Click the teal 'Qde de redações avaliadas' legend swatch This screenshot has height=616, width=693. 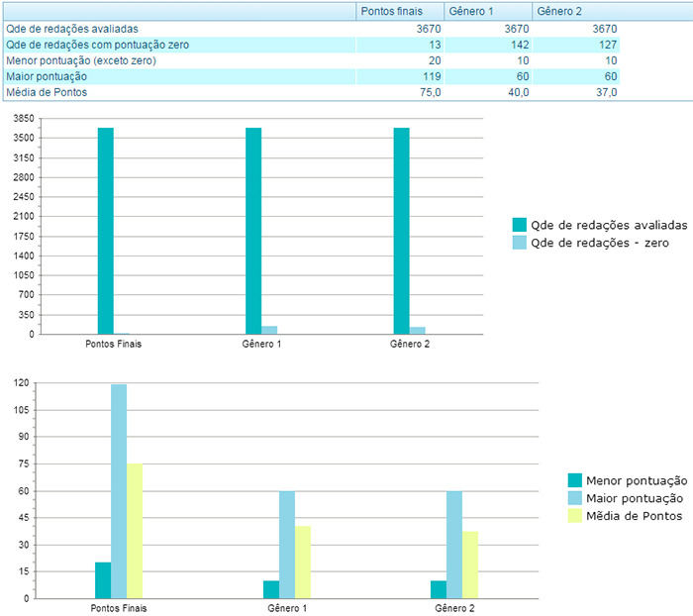[x=519, y=225]
